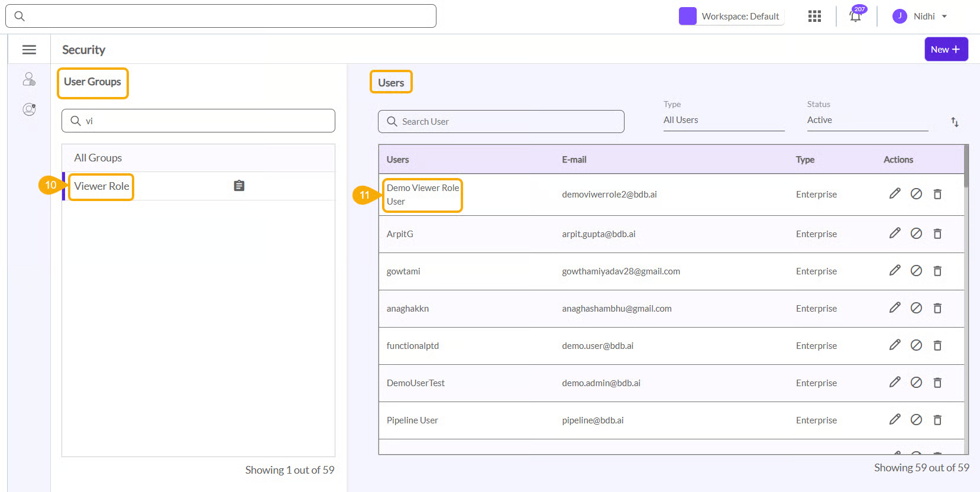Select the Viewer Role group
This screenshot has height=492, width=980.
[102, 186]
